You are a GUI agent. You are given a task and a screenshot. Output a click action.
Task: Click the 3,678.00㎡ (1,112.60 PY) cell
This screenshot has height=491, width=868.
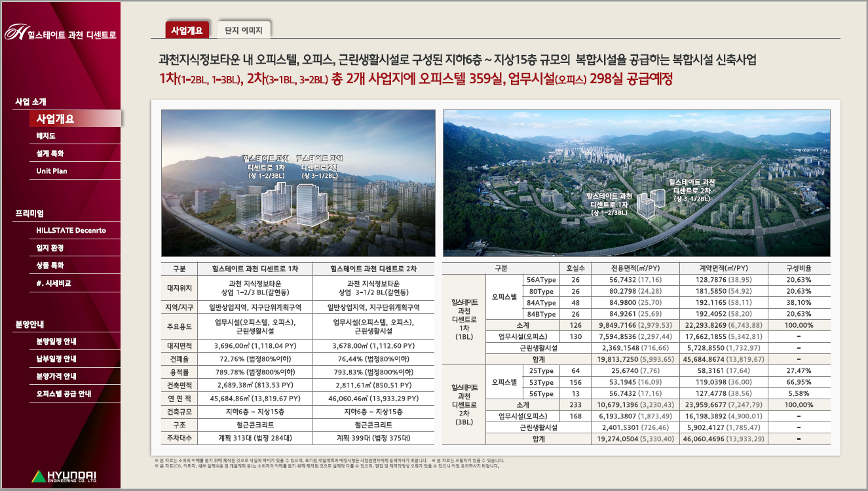(x=374, y=346)
